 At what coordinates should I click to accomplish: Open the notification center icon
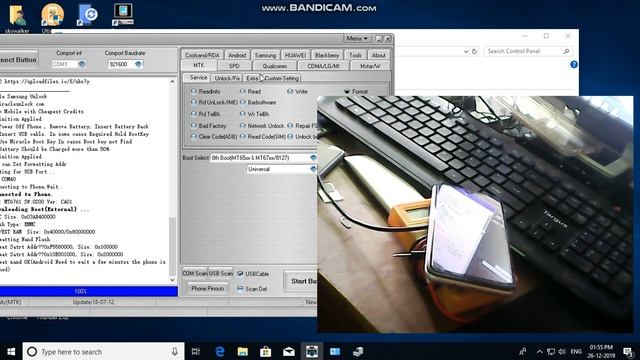(629, 351)
